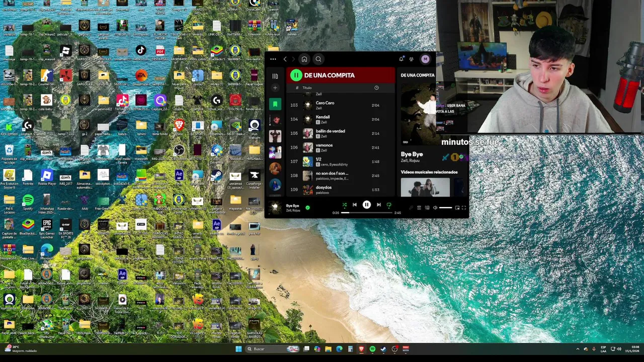Play track 108 no son dos f son

point(341,175)
